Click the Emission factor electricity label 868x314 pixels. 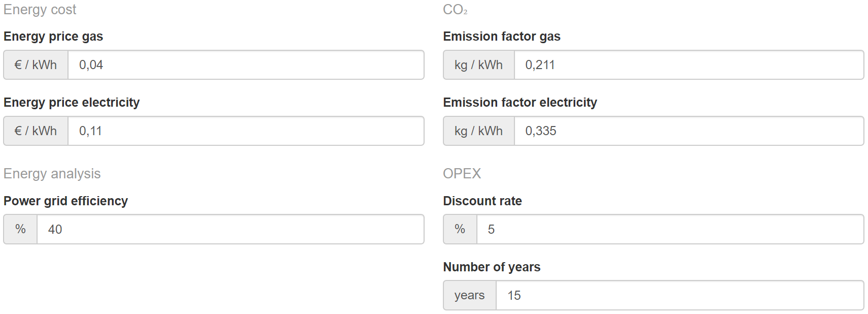pyautogui.click(x=520, y=103)
